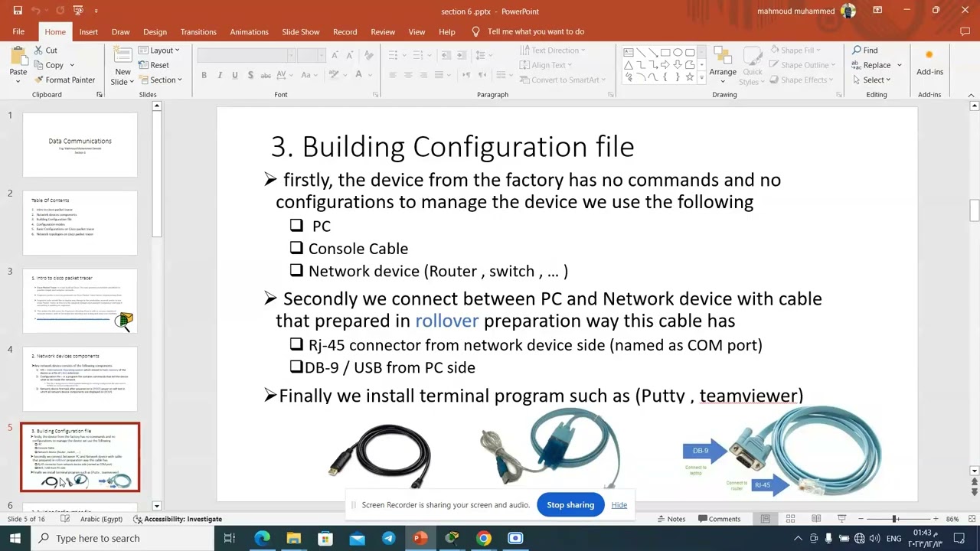Click the Paste clipboard icon
980x551 pixels.
[18, 56]
